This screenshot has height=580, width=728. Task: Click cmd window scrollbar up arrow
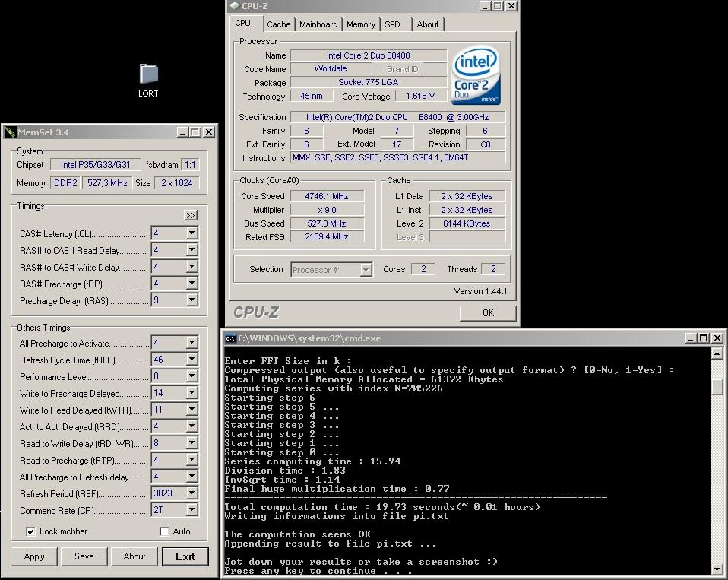coord(717,353)
